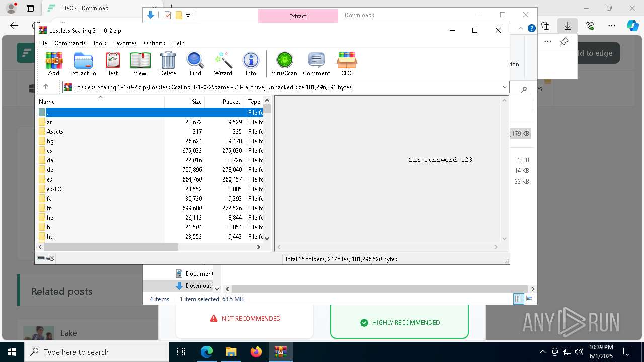Open the Commands menu

(70, 43)
